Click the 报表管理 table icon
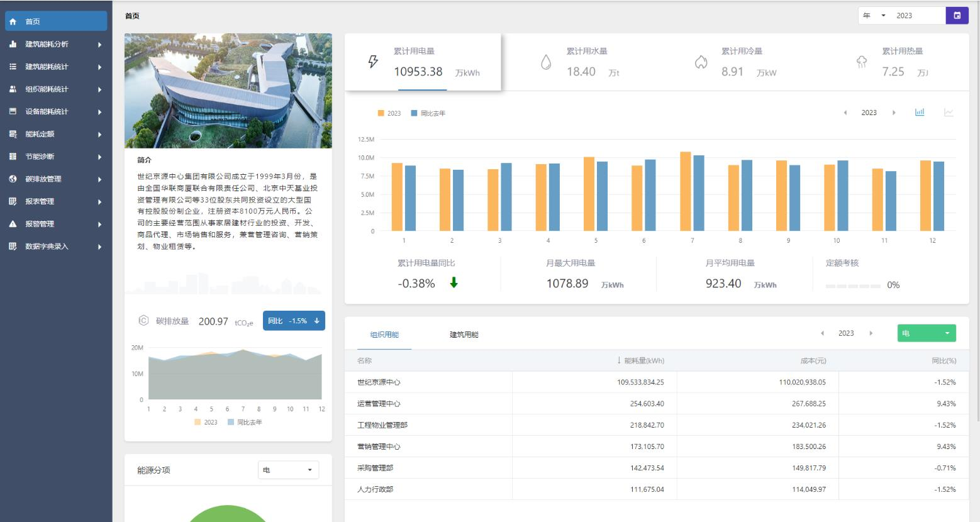This screenshot has height=522, width=980. pyautogui.click(x=13, y=201)
